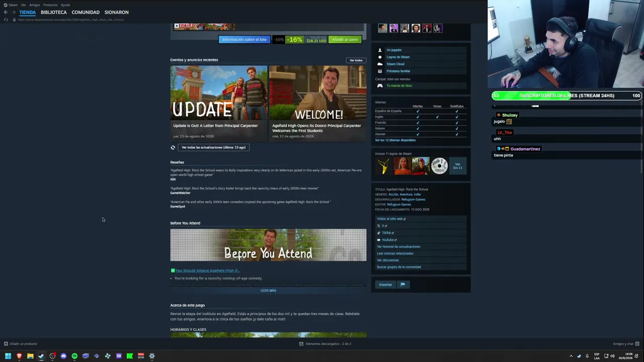Open the UPDATE announcement thumbnail

(x=219, y=93)
